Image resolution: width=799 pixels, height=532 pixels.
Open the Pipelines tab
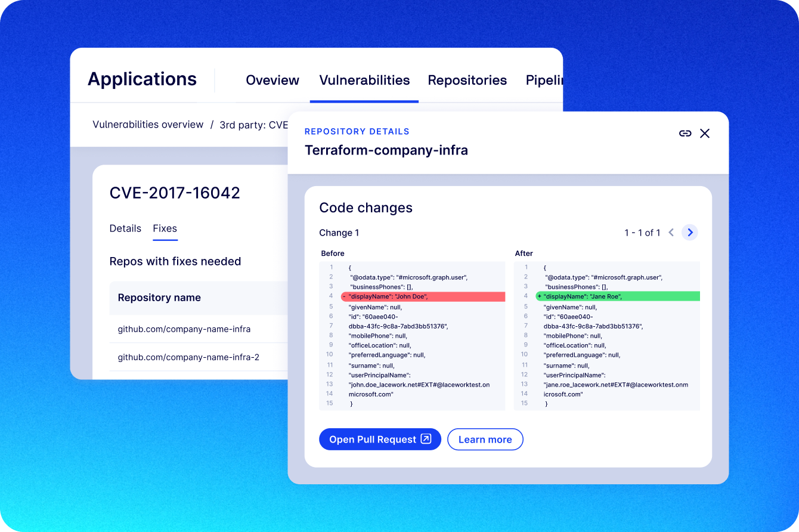(543, 81)
